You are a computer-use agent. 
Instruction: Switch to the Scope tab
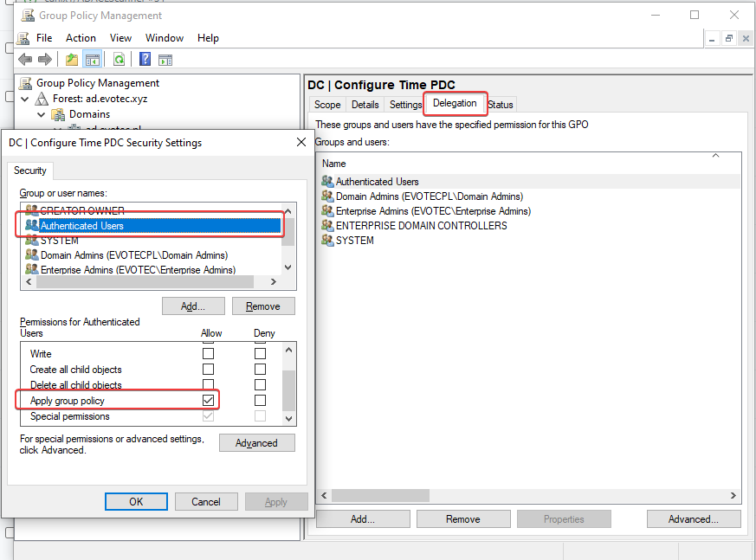tap(327, 105)
